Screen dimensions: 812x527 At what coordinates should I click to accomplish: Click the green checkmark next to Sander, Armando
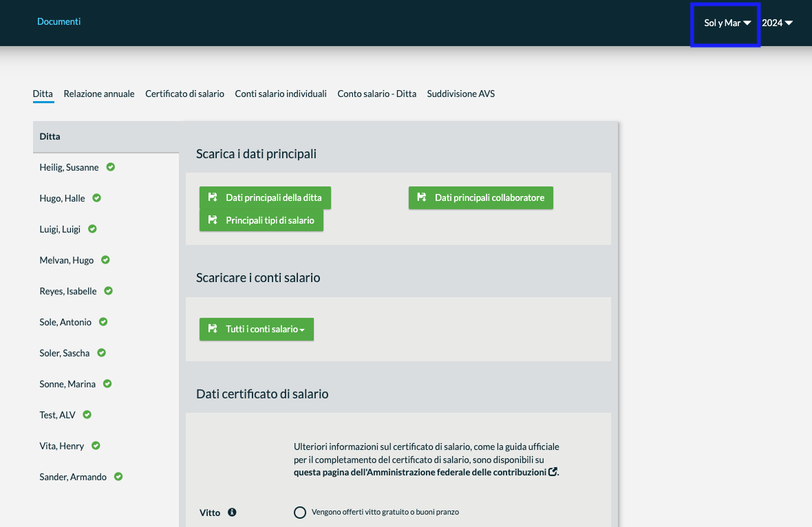coord(118,477)
